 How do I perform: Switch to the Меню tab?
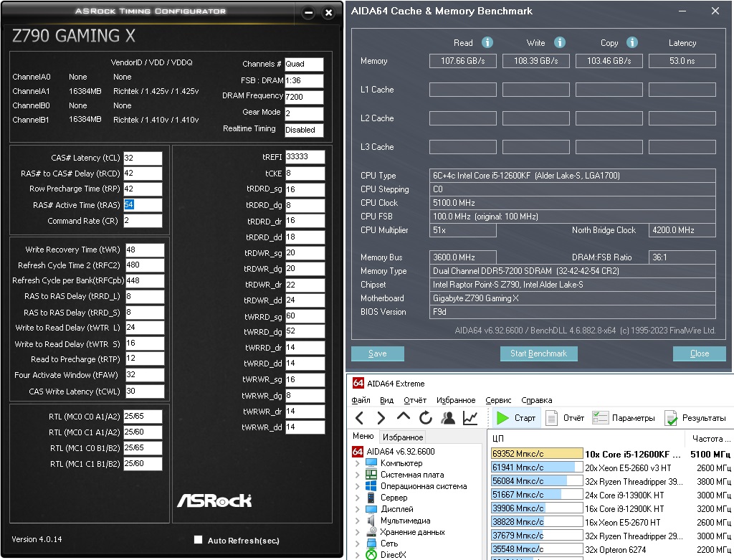363,436
